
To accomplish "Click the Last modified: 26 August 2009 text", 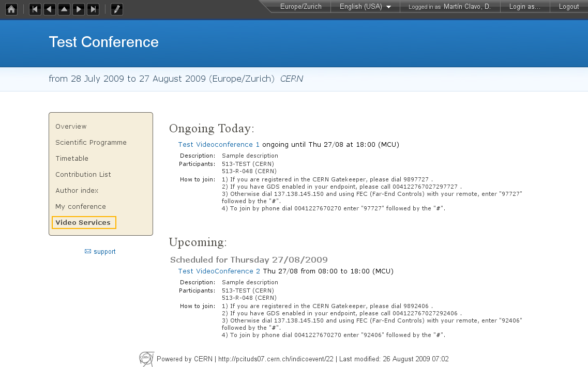I will [394, 359].
